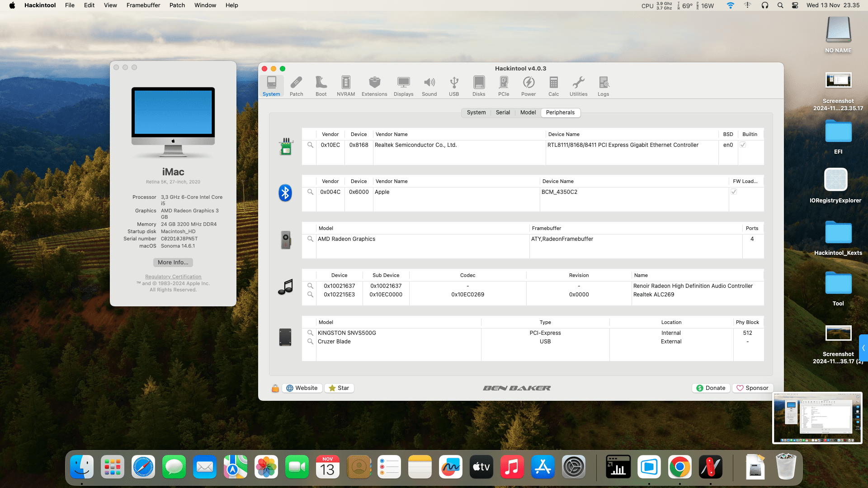
Task: Click More Info in the iMac window
Action: 173,263
